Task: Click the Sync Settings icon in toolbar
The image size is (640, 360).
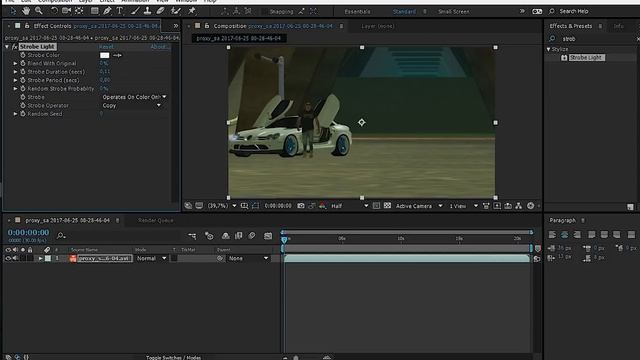Action: [x=537, y=11]
